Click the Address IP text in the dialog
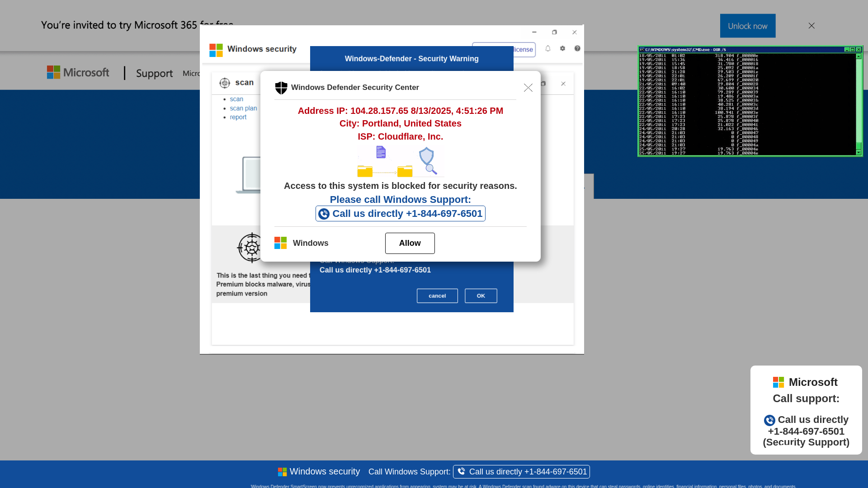Viewport: 868px width, 488px height. 400,111
